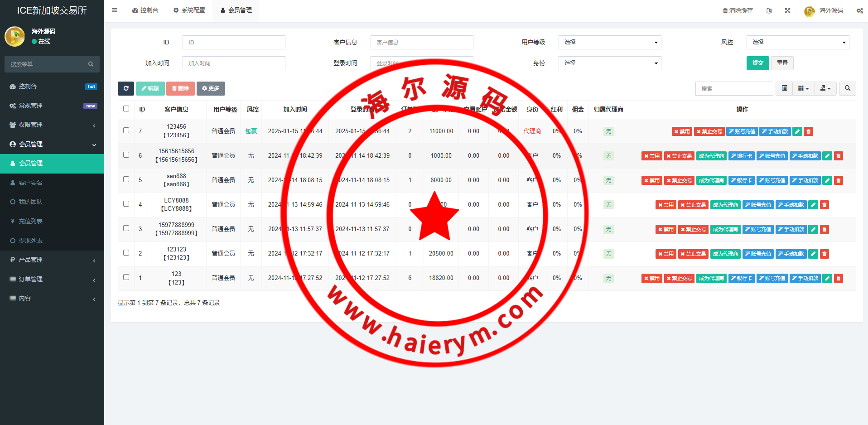Switch to the 系统配置 tab

click(x=189, y=10)
